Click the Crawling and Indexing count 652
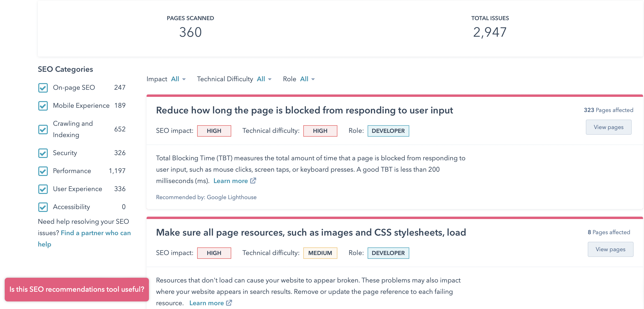The height and width of the screenshot is (309, 644). (120, 129)
